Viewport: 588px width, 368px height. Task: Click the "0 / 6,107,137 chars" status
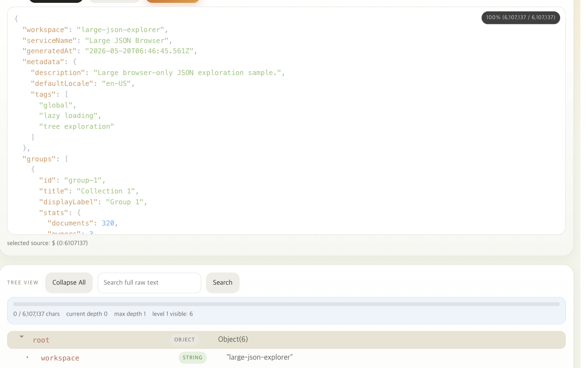[36, 314]
